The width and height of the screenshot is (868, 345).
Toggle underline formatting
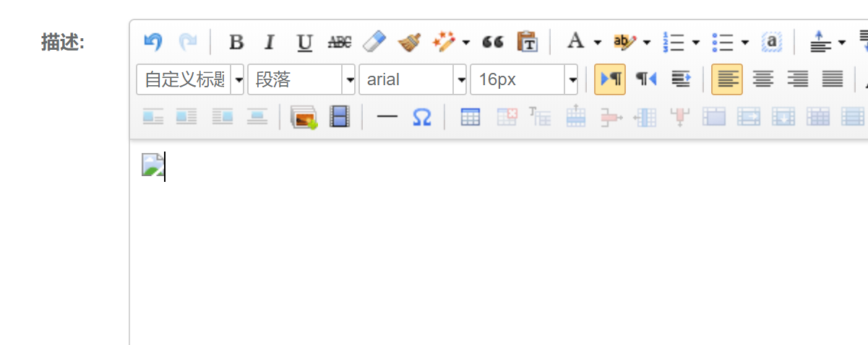304,42
